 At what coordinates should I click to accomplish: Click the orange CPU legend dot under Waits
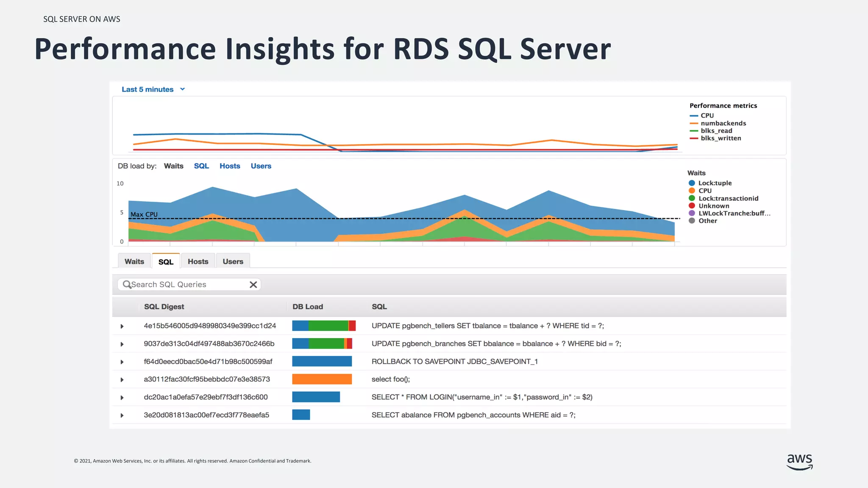coord(692,191)
